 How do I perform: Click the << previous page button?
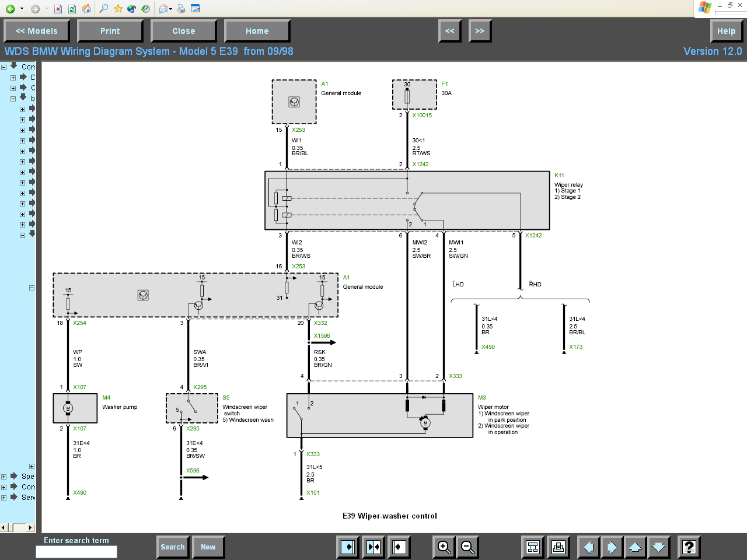point(449,31)
